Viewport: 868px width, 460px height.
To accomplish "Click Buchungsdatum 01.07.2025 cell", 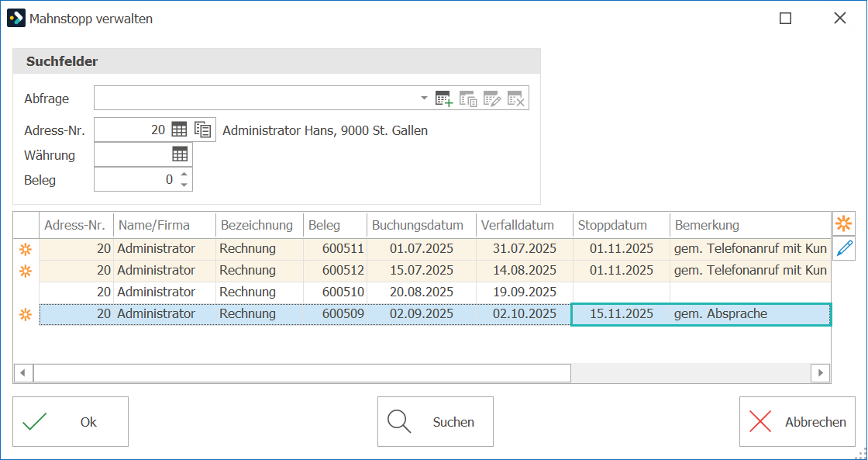I will click(x=422, y=249).
